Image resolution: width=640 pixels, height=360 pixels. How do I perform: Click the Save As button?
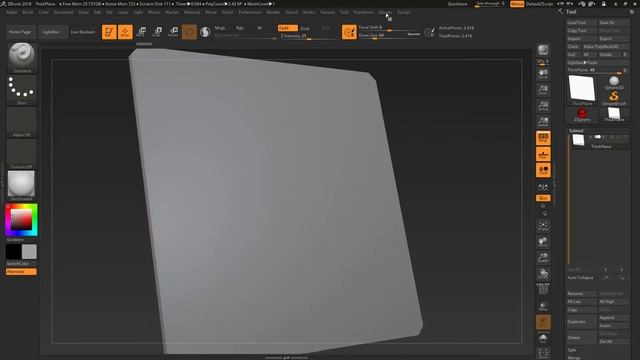click(x=613, y=22)
